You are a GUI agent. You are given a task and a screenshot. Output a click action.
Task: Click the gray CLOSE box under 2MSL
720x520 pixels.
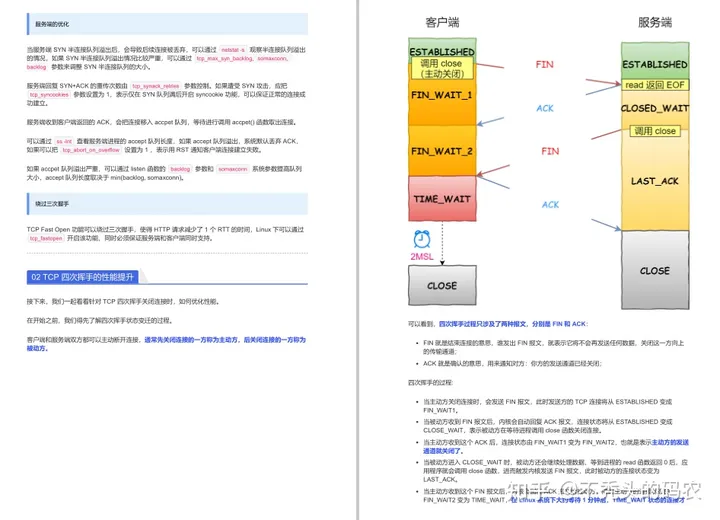pos(442,285)
